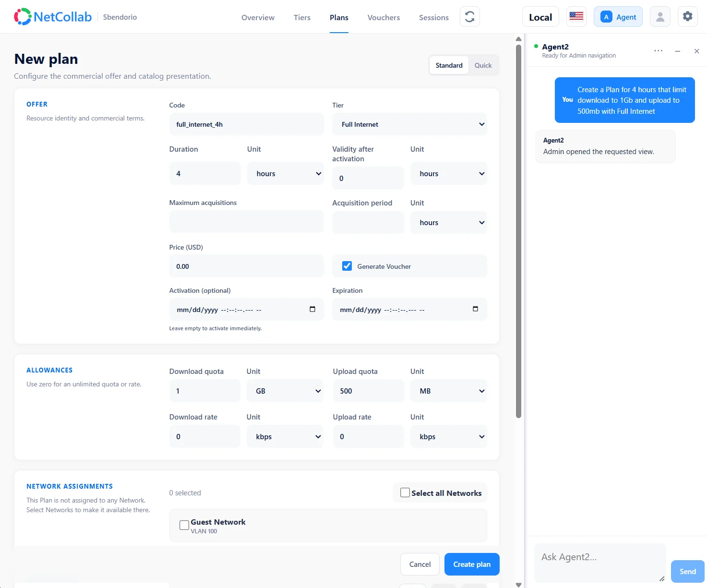Open Agent2 panel more options
This screenshot has height=588, width=707.
pos(659,51)
